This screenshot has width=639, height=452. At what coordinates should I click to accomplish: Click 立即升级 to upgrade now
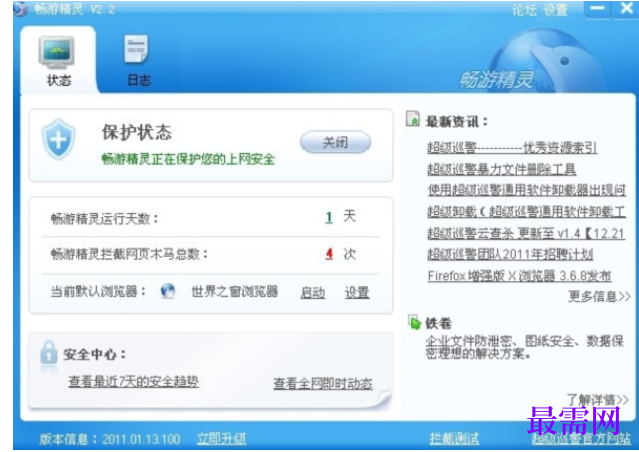pyautogui.click(x=221, y=439)
